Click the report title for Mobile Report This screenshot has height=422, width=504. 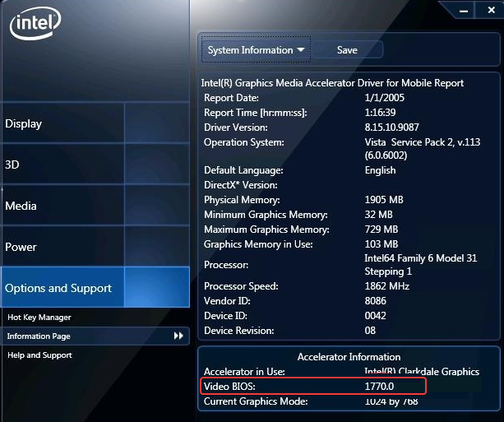[332, 83]
